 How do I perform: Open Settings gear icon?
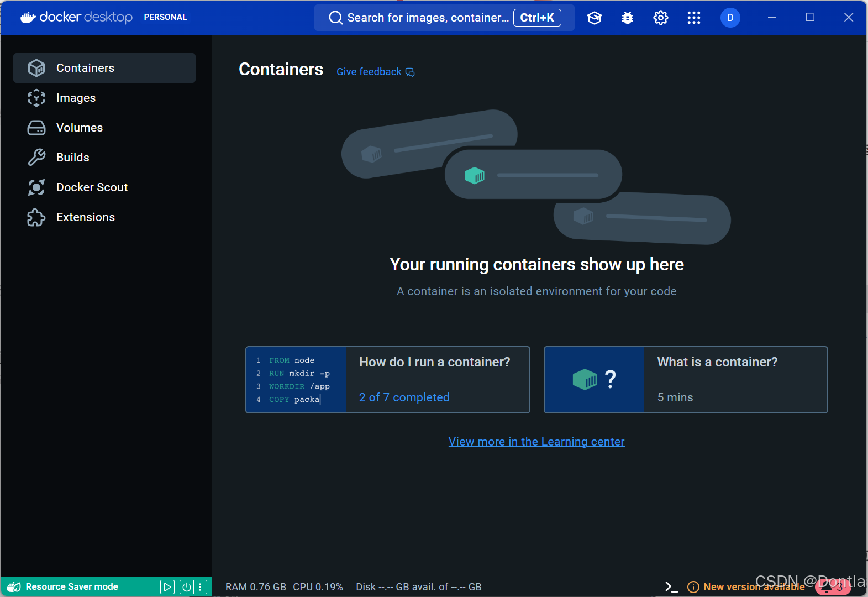click(661, 18)
